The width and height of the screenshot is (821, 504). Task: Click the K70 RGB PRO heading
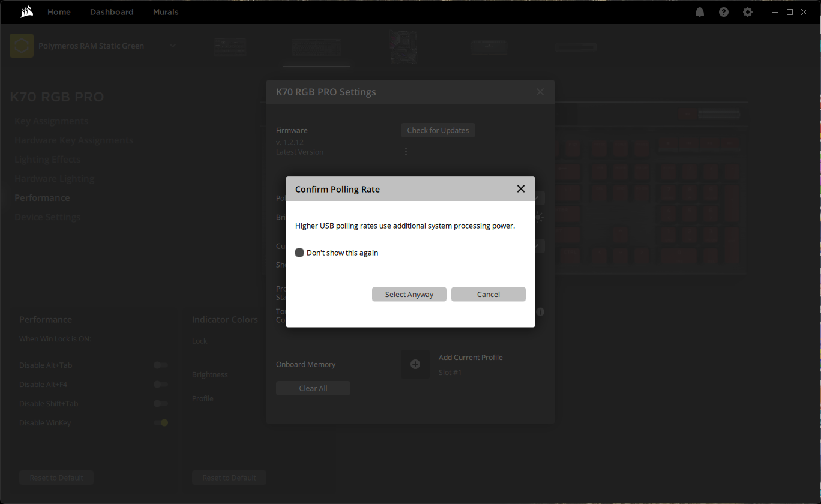(x=57, y=97)
